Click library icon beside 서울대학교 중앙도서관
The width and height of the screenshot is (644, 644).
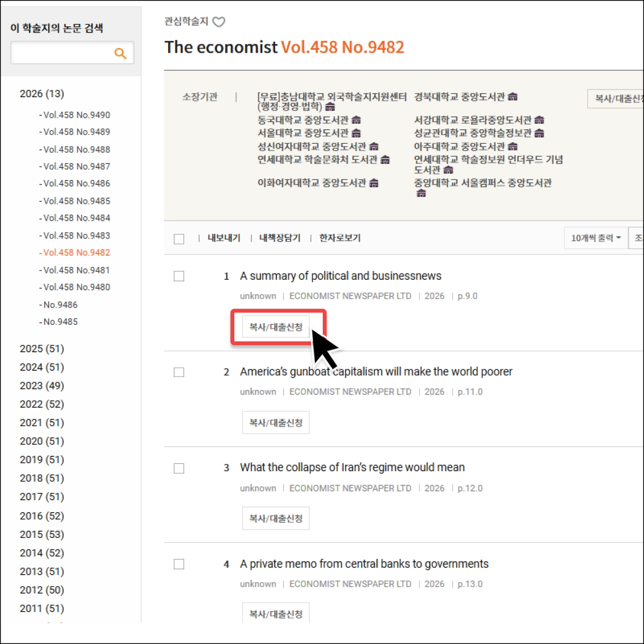(x=356, y=133)
